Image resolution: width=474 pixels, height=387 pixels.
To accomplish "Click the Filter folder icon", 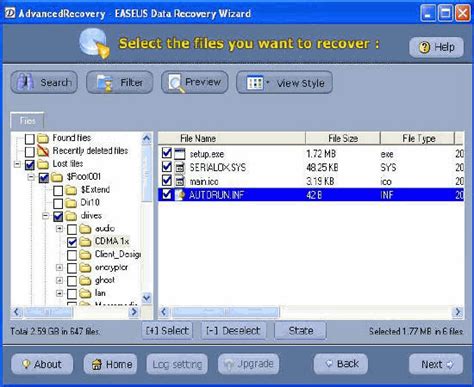I will [x=105, y=83].
